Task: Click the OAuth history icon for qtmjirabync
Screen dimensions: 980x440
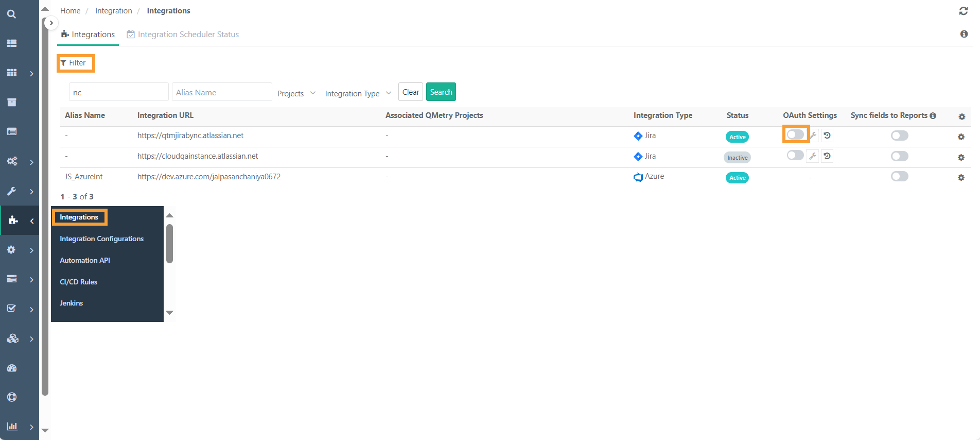Action: coord(827,136)
